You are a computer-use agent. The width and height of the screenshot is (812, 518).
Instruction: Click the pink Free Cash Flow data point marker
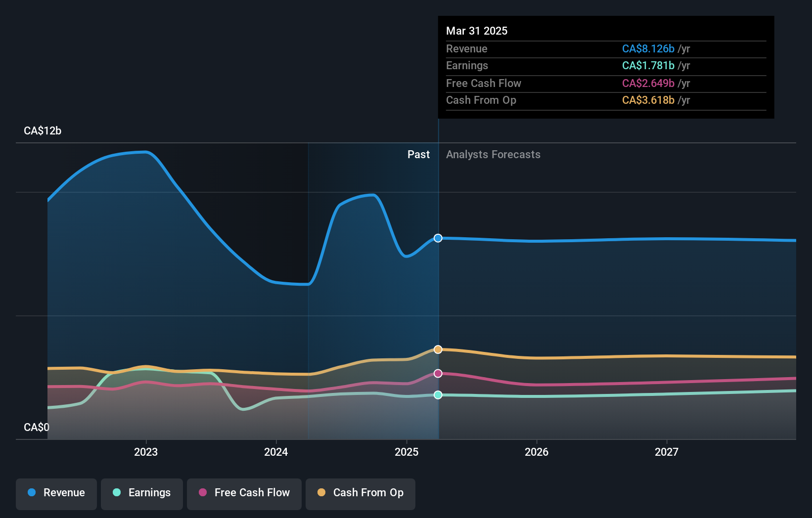pos(438,373)
